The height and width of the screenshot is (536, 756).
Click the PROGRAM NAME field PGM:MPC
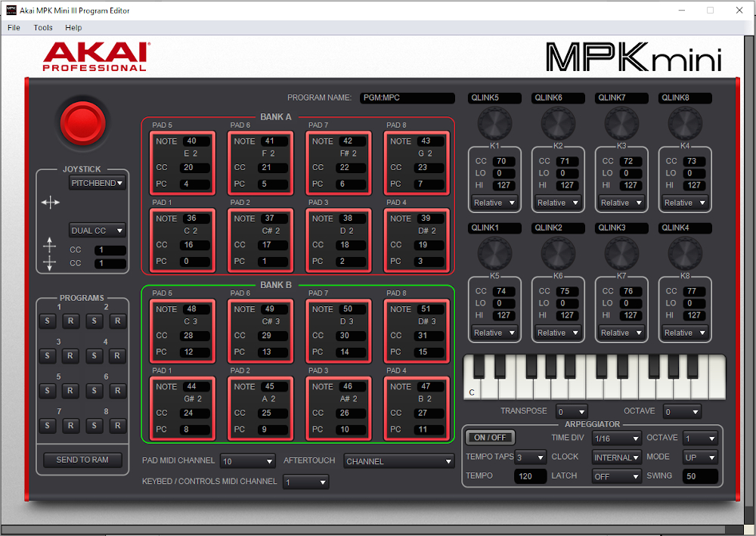pyautogui.click(x=407, y=98)
